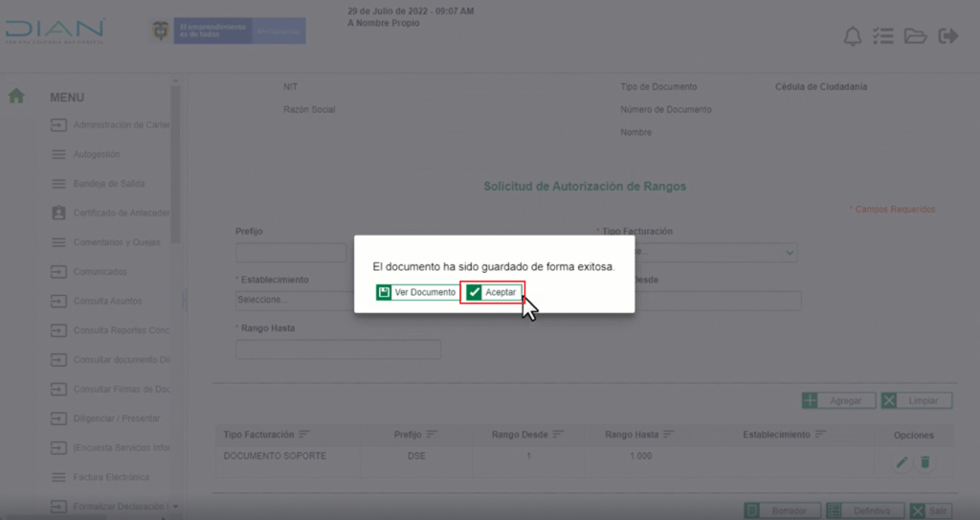
Task: Click icon beside Formalizar Declaración
Action: 58,507
